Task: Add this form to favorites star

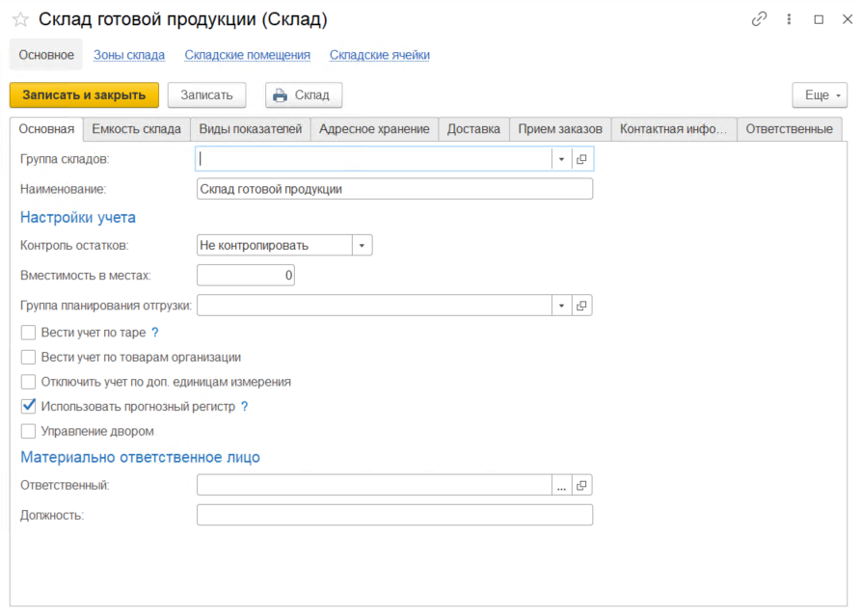Action: [19, 19]
